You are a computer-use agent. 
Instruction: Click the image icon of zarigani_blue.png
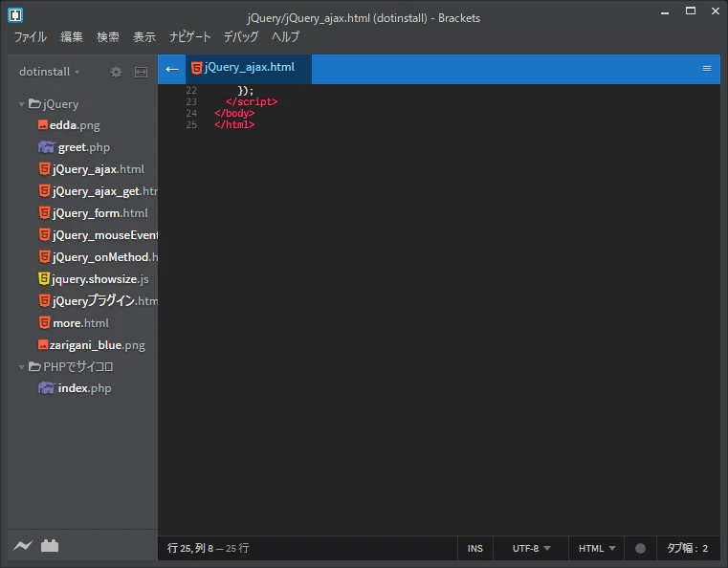pos(43,345)
